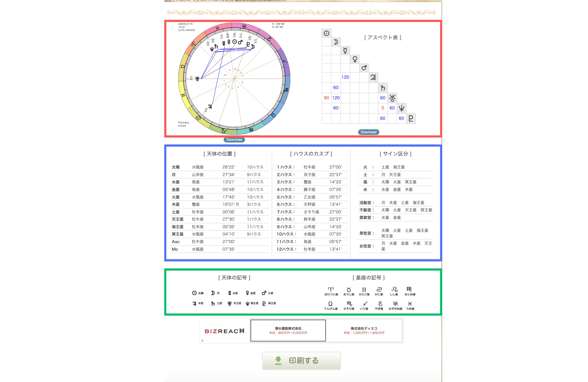Select the 金星 Venus icon in the legend
The width and height of the screenshot is (588, 382).
click(247, 293)
